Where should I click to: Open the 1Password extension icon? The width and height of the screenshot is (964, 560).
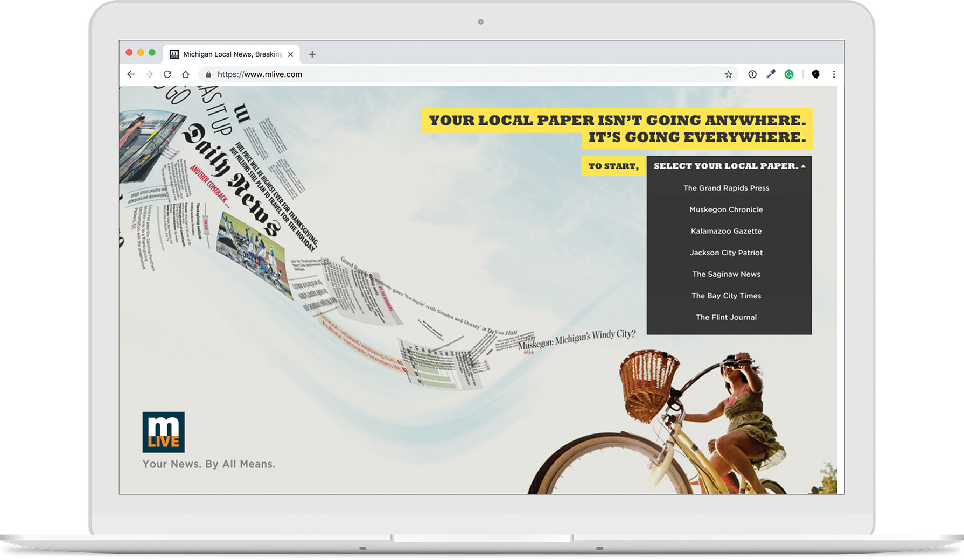point(752,74)
